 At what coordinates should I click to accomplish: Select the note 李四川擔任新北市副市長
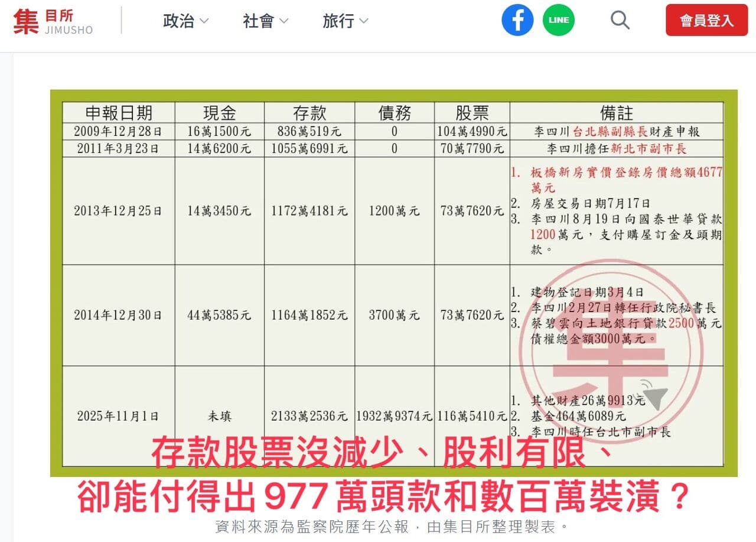click(617, 149)
